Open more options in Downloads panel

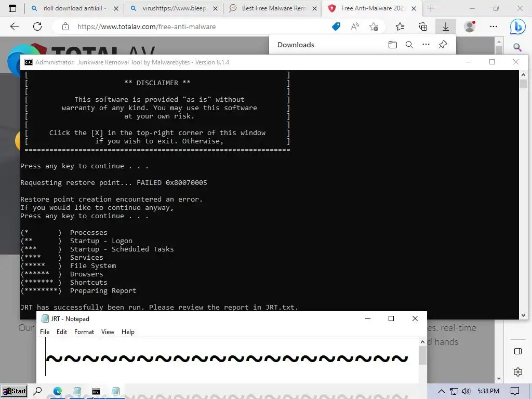426,45
